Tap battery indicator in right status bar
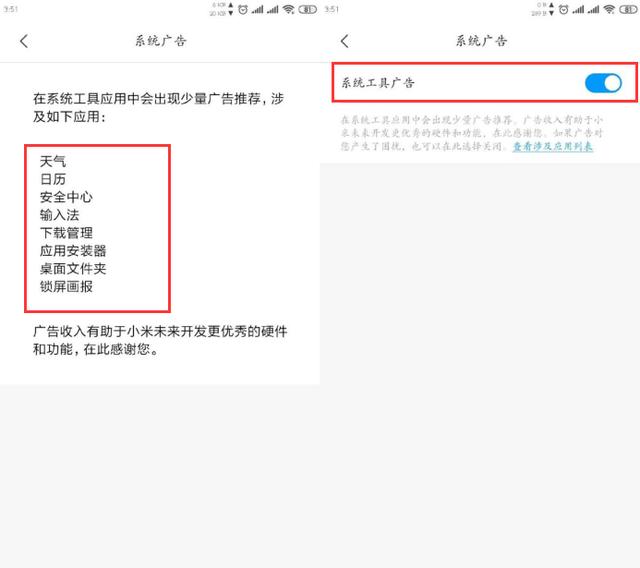Screen dimensions: 640x568 [x=629, y=9]
